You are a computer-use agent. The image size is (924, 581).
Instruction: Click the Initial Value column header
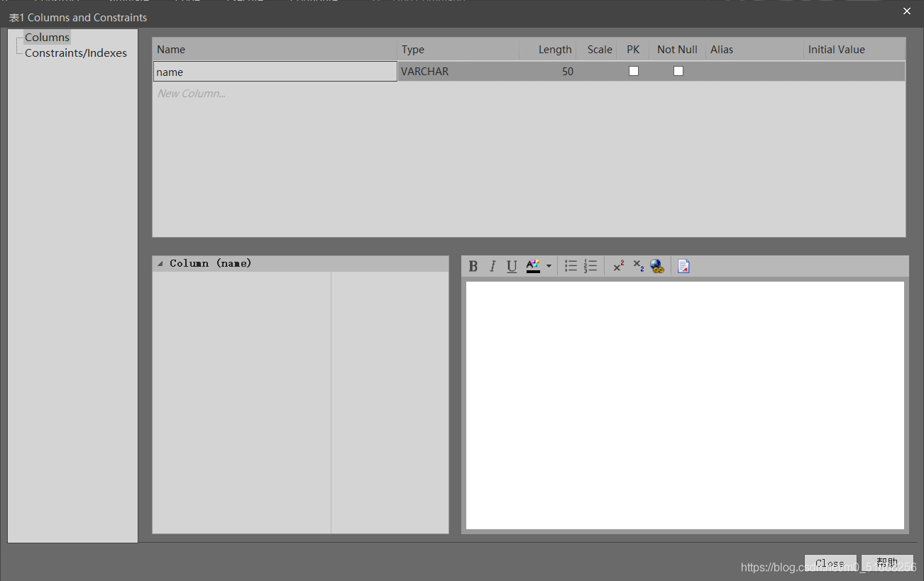tap(854, 50)
